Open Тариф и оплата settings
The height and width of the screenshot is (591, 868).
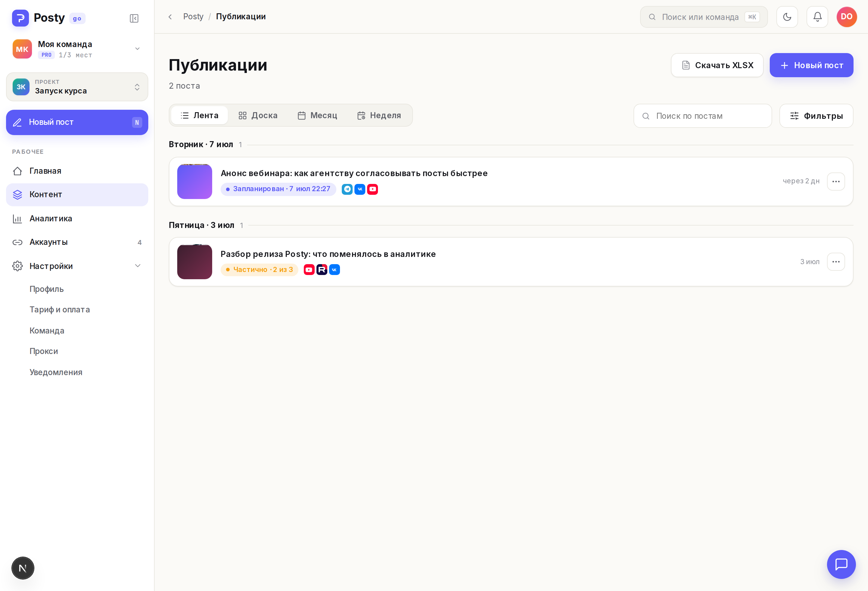coord(60,309)
